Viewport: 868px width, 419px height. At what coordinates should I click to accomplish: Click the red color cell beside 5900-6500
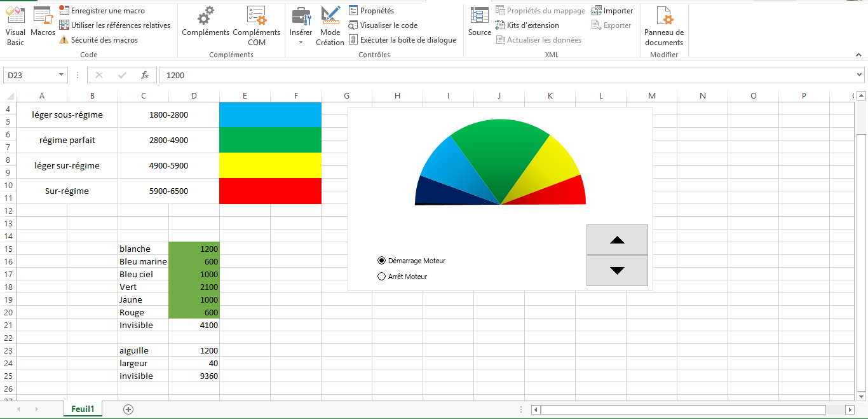[270, 191]
